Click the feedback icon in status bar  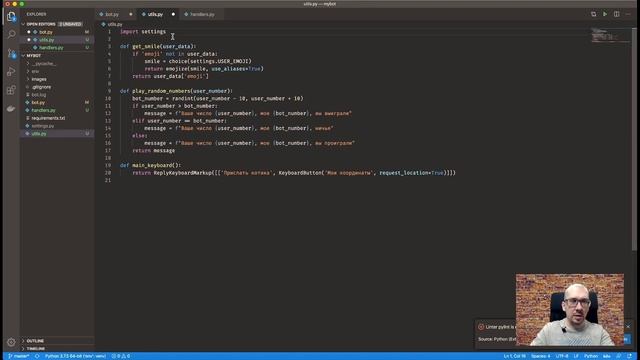click(x=619, y=356)
